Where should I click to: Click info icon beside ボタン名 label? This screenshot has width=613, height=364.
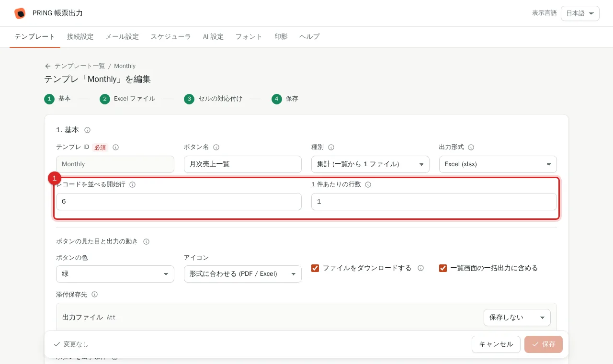[216, 147]
